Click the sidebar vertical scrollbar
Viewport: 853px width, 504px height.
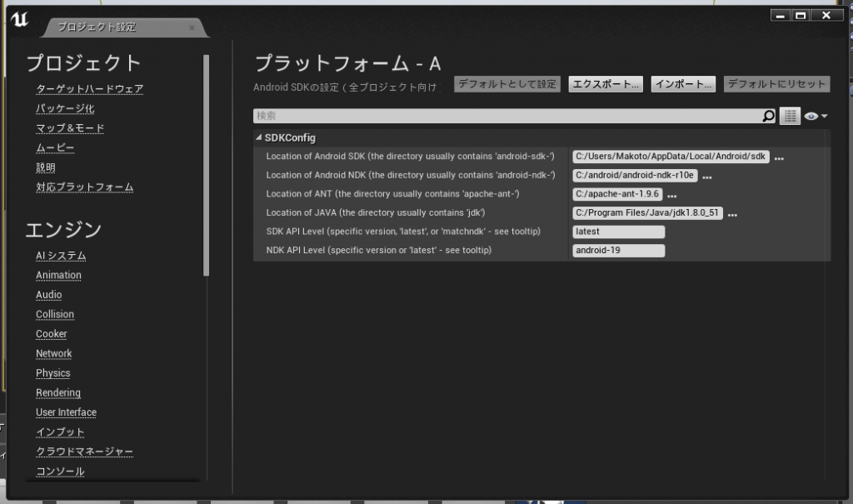(x=206, y=165)
